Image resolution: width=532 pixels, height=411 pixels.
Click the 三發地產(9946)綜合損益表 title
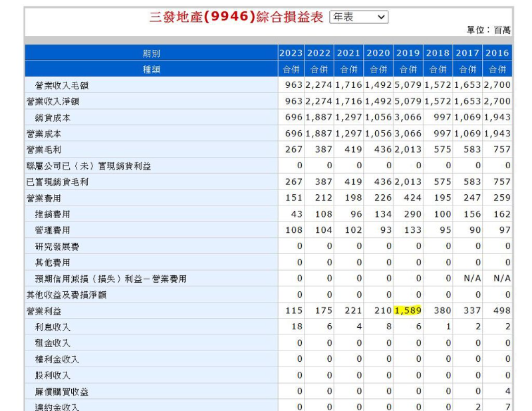tap(237, 17)
